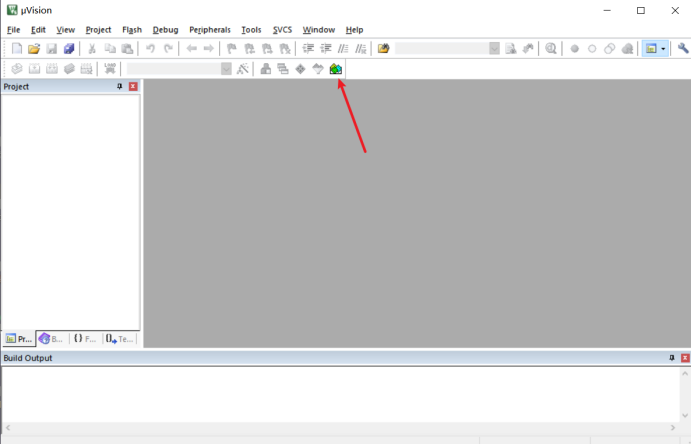
Task: Switch to the Project (Pr...) tab
Action: (x=19, y=339)
